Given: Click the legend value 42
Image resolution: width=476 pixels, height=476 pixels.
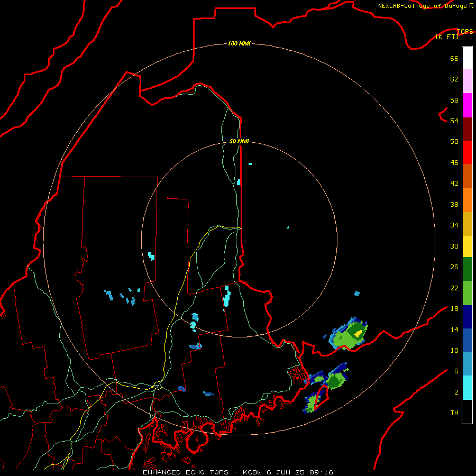Looking at the screenshot, I should (454, 184).
